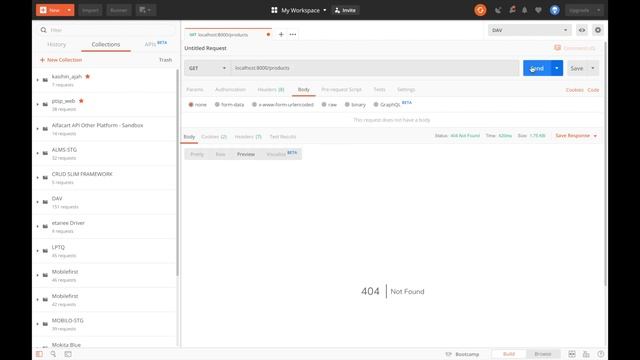Select the raw body radio
Screen dimensions: 640x360
(x=324, y=104)
